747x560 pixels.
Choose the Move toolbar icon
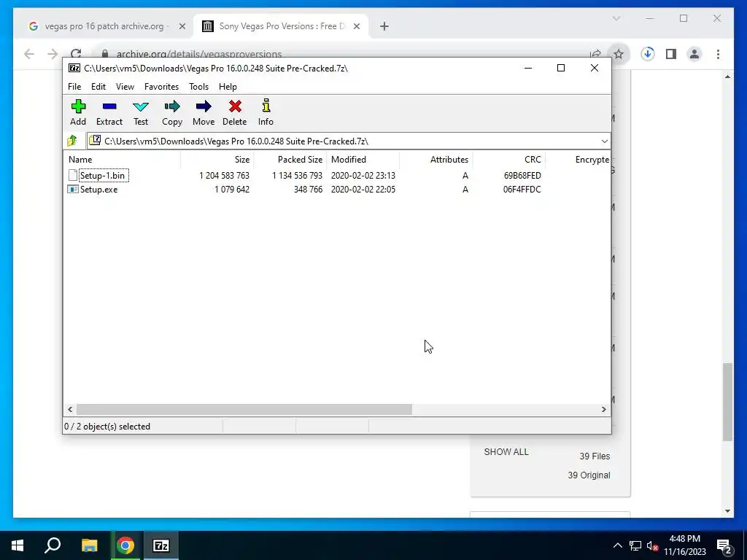click(x=204, y=112)
